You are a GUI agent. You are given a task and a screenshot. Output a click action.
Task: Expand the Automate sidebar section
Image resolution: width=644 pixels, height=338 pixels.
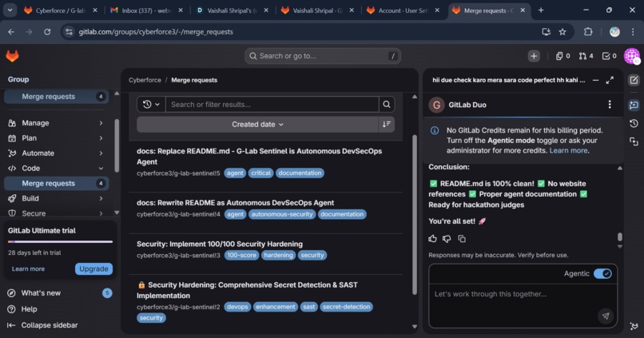pos(55,153)
